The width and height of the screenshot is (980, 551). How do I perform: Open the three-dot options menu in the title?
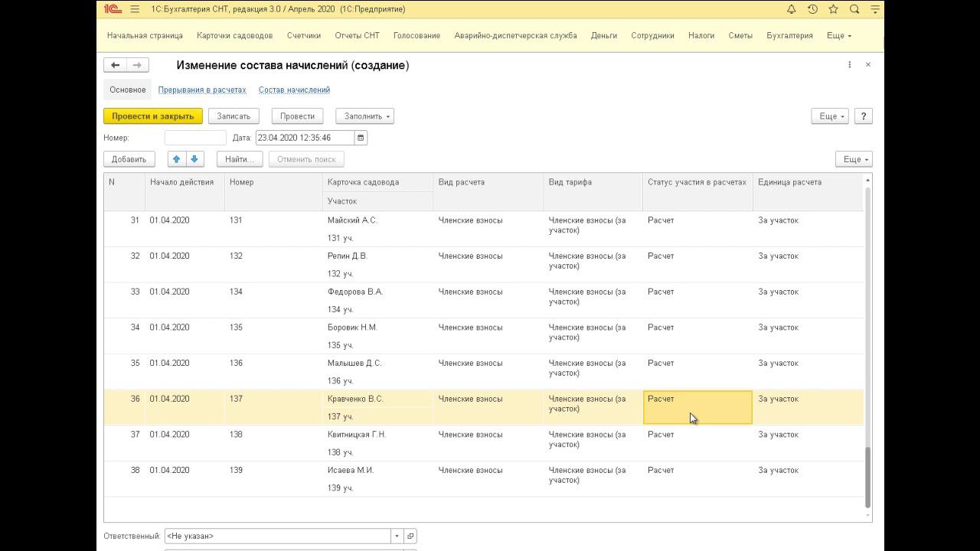pyautogui.click(x=849, y=65)
